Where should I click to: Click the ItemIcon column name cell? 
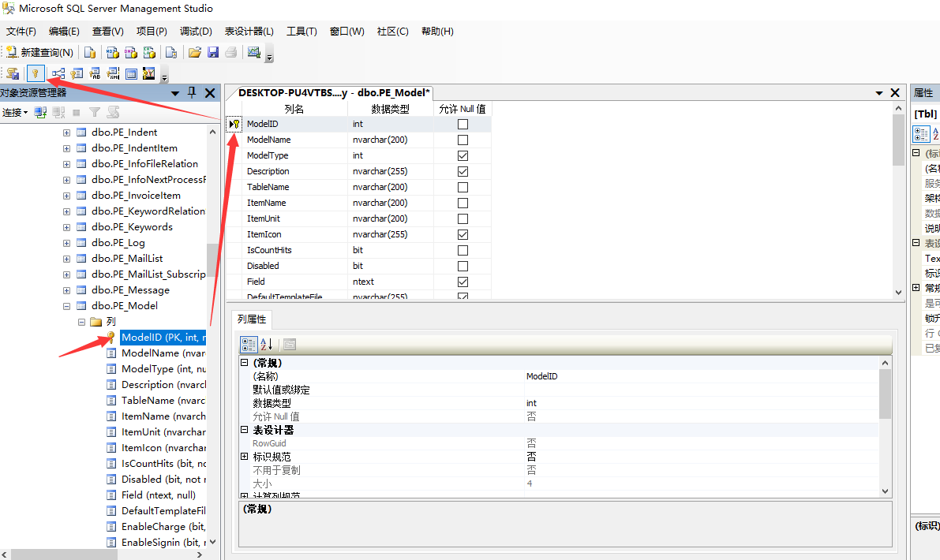tap(264, 234)
